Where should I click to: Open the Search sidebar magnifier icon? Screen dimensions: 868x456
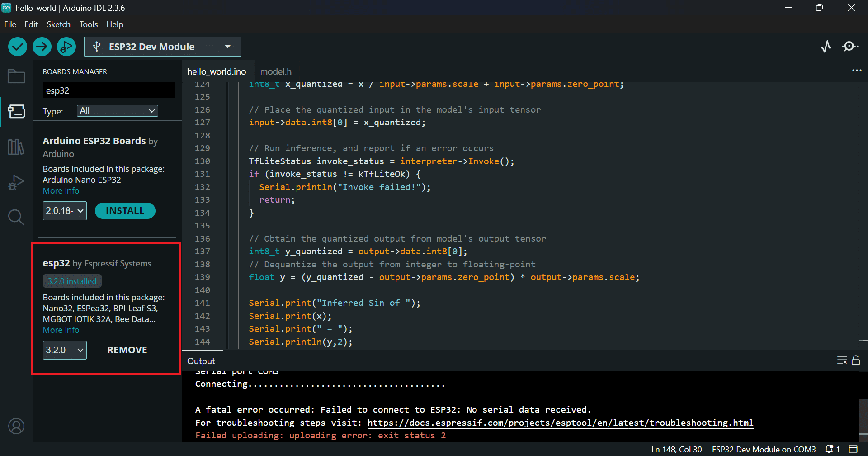(16, 218)
